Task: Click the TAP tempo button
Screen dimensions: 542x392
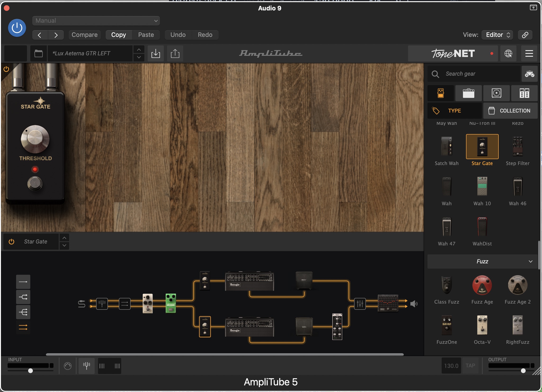Action: click(470, 366)
